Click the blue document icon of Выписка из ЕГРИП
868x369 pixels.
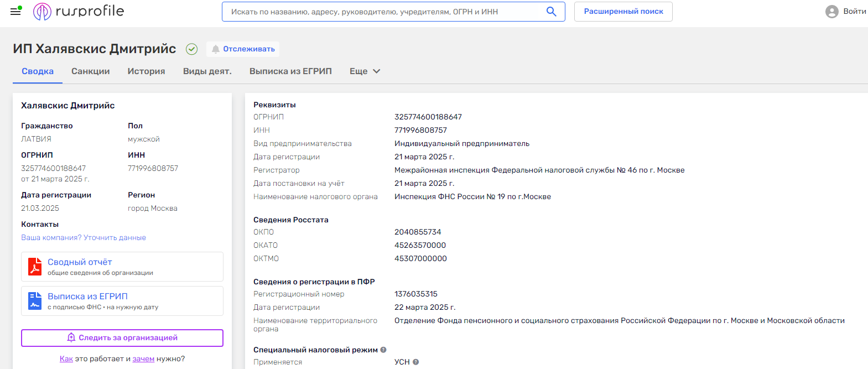click(x=35, y=301)
